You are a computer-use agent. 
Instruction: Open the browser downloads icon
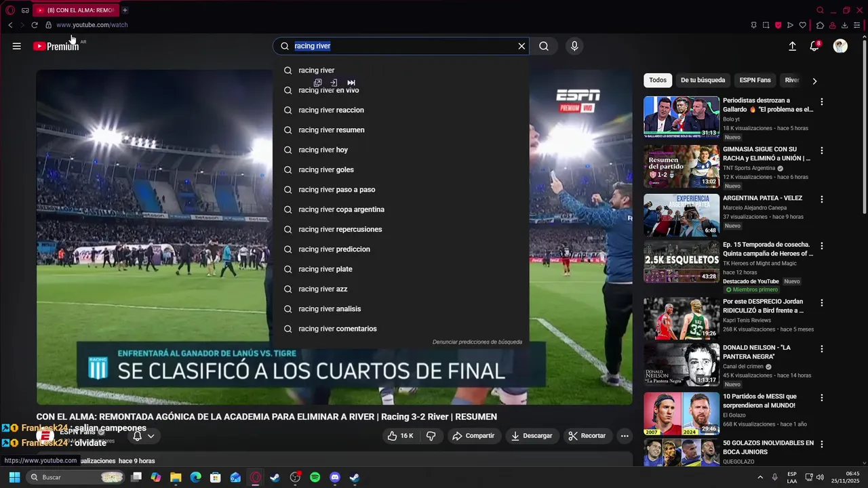pos(844,25)
